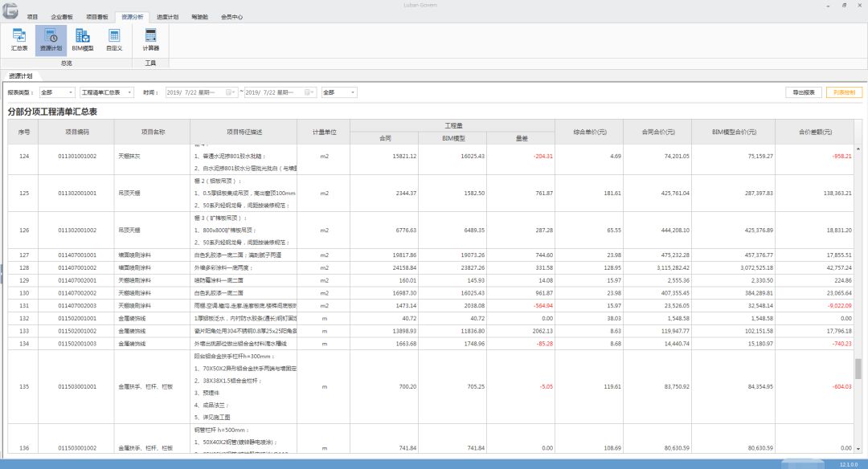868x469 pixels.
Task: Select code cell 011407002001
Action: (x=77, y=280)
